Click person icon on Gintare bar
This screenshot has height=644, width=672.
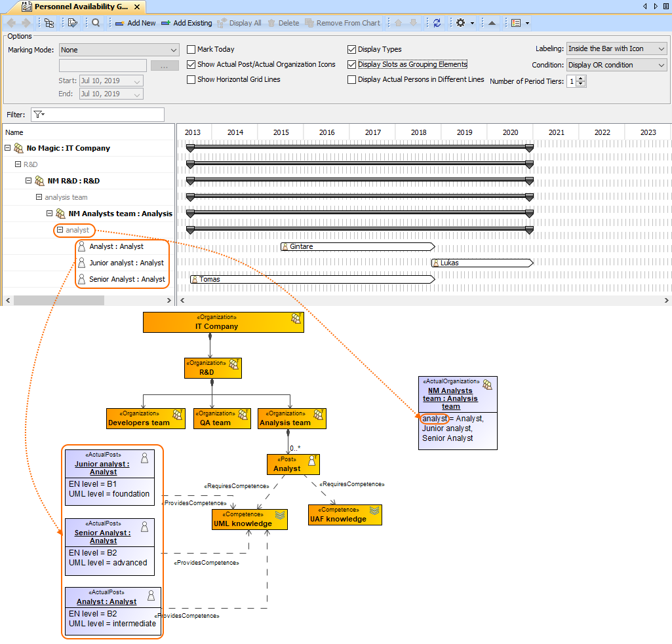[285, 247]
